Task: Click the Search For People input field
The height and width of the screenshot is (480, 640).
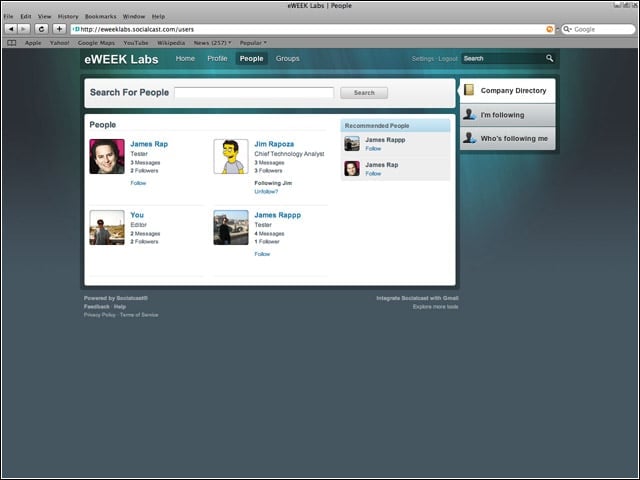Action: (x=254, y=93)
